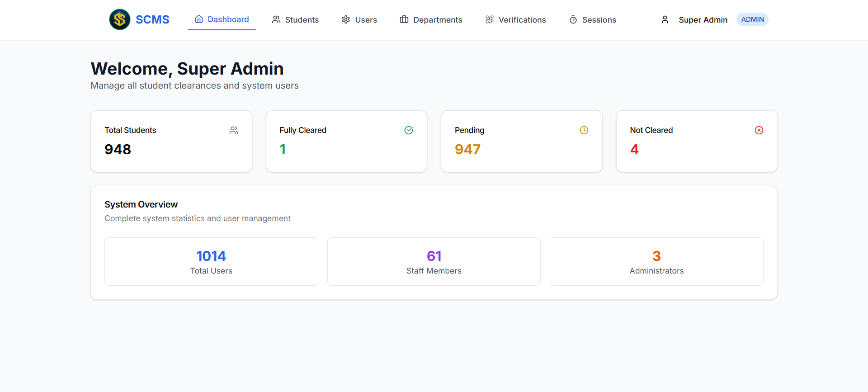
Task: Click the gear icon beside Users
Action: coord(346,19)
